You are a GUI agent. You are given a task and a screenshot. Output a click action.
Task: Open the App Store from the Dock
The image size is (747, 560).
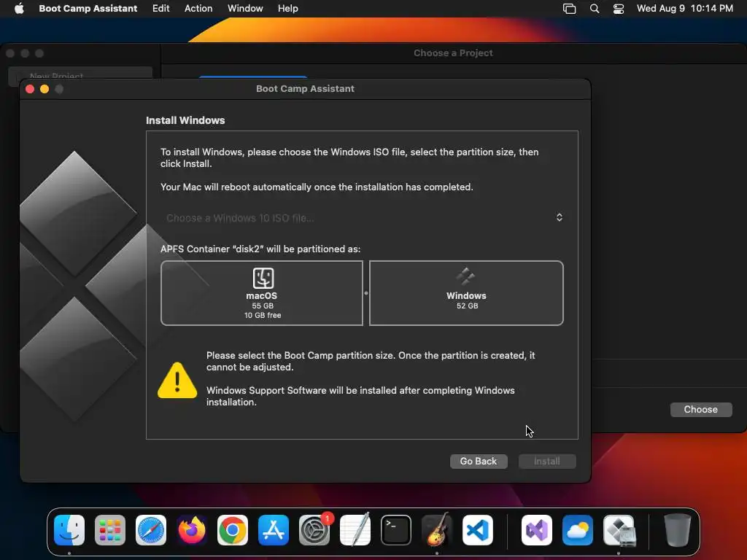coord(274,530)
